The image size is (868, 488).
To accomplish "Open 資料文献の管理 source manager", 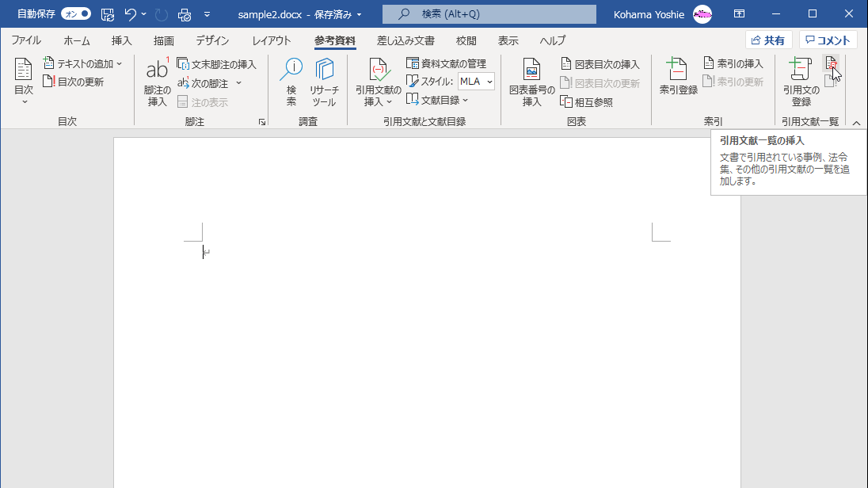I will pyautogui.click(x=451, y=63).
